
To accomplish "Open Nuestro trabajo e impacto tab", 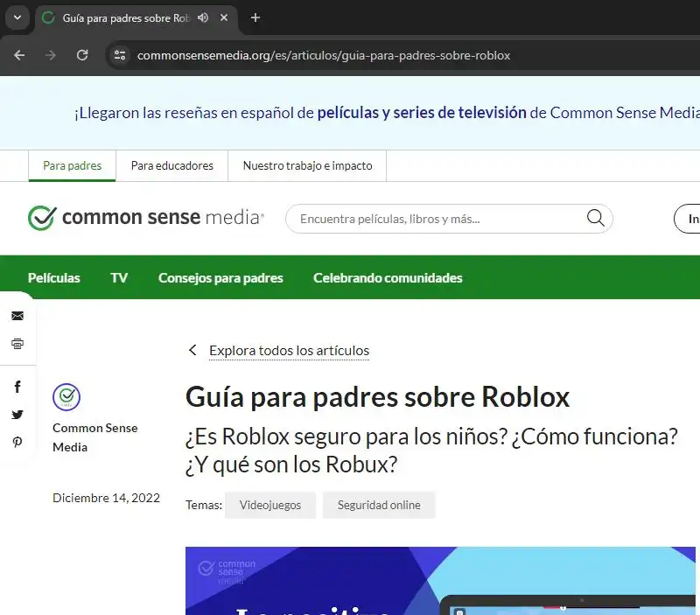I will coord(307,165).
